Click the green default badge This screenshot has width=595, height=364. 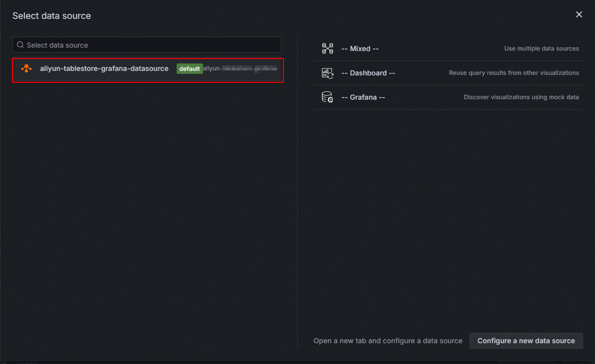click(x=190, y=68)
